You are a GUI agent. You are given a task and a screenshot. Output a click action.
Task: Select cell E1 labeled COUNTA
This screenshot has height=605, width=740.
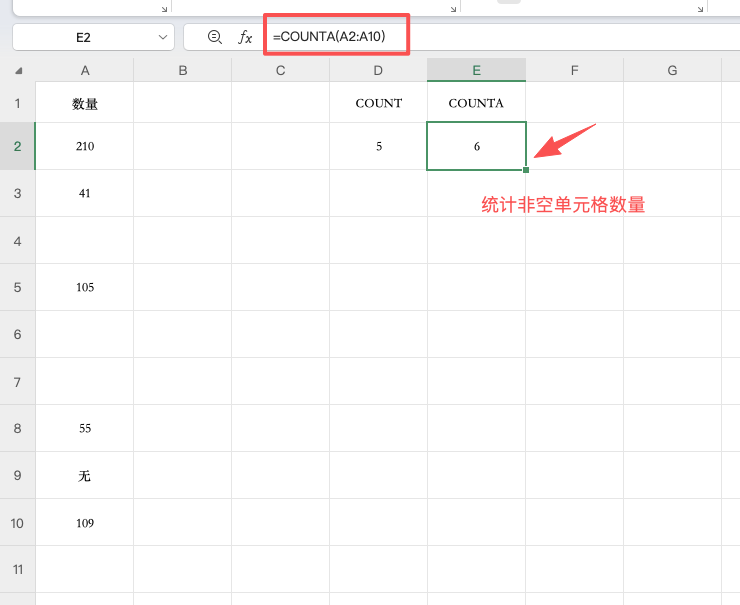pyautogui.click(x=476, y=103)
